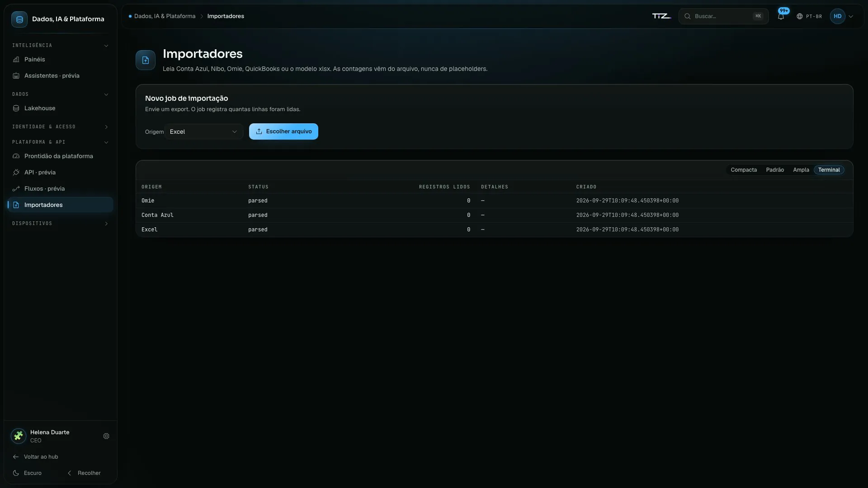Image resolution: width=868 pixels, height=488 pixels.
Task: Open Prontidão da plataforma menu item
Action: (x=61, y=156)
